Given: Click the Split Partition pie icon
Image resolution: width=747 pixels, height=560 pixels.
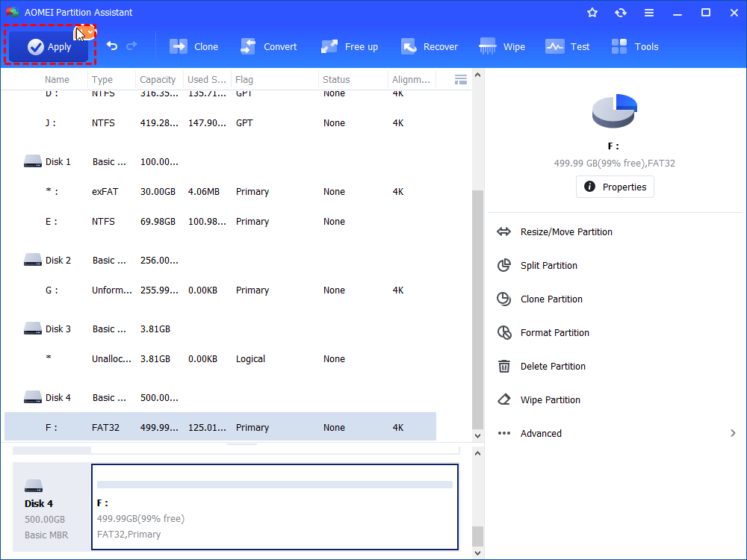Looking at the screenshot, I should [x=504, y=265].
